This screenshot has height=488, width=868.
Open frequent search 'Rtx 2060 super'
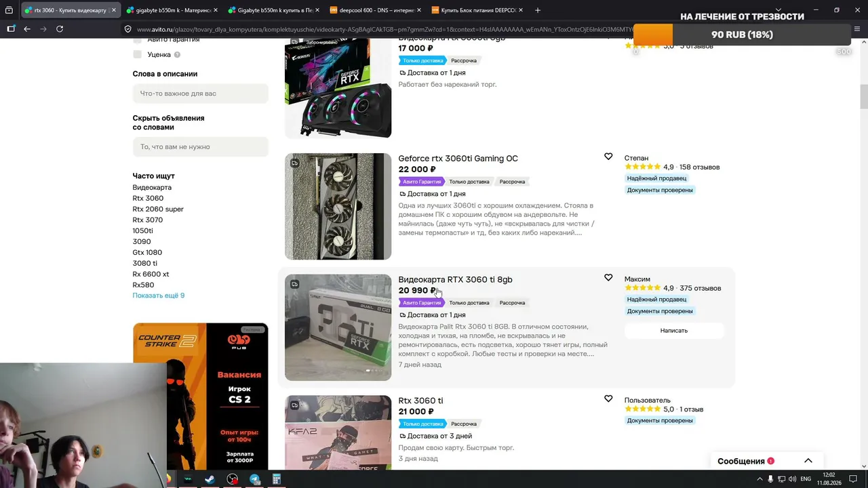tap(158, 209)
